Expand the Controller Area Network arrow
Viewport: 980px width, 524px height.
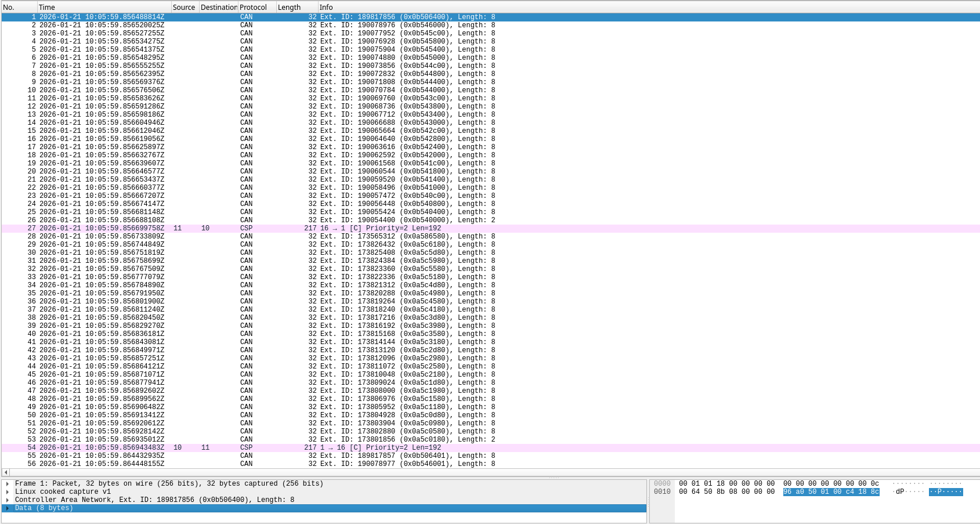point(8,500)
